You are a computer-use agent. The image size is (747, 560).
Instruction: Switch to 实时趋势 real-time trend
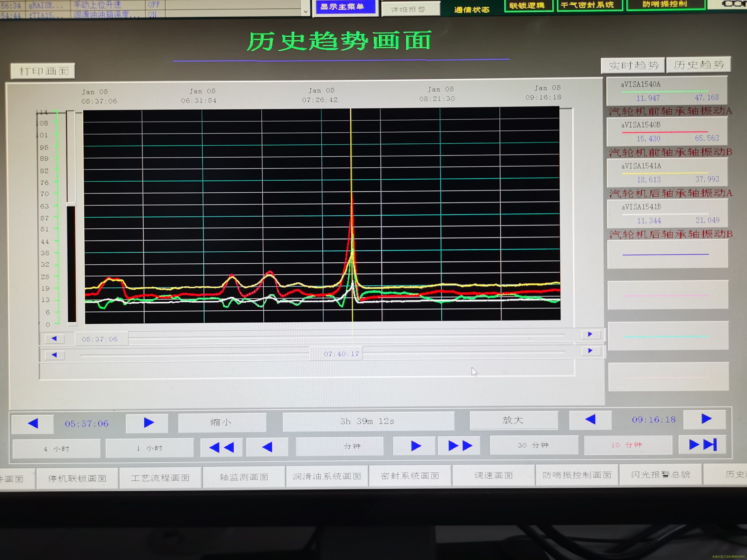coord(633,65)
